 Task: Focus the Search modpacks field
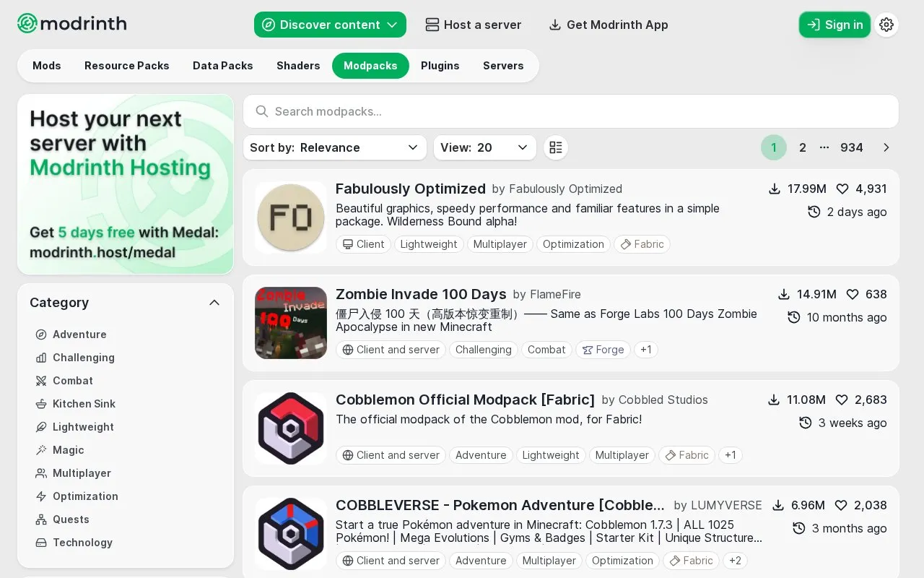(571, 111)
